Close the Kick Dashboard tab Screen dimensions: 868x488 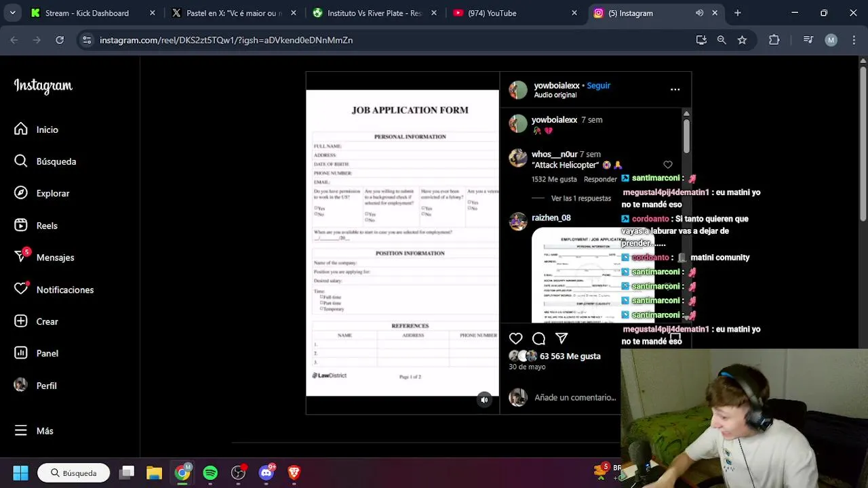coord(153,13)
